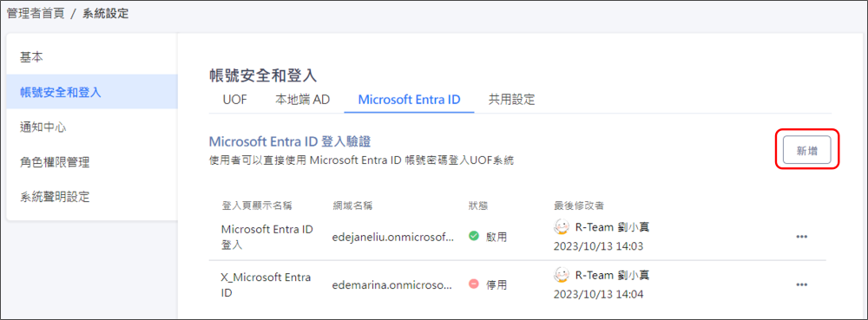Click the 停用 status text
Image resolution: width=868 pixels, height=320 pixels.
[x=497, y=284]
